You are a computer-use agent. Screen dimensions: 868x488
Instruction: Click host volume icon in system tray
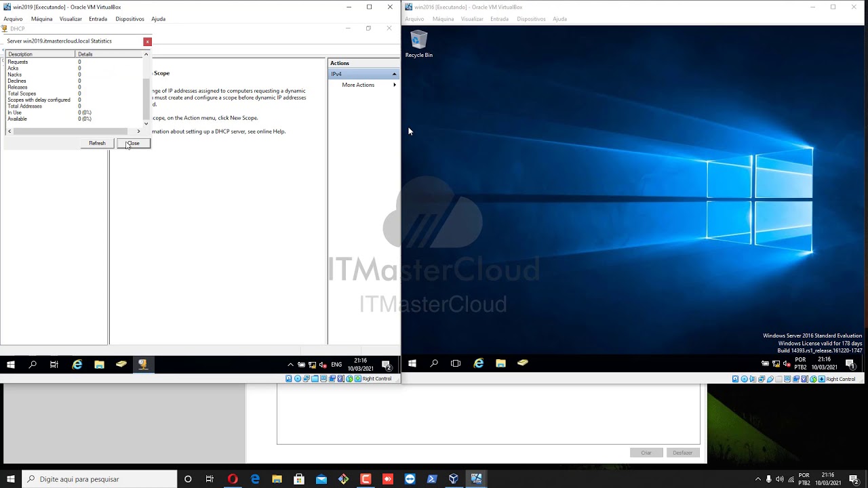[x=779, y=479]
